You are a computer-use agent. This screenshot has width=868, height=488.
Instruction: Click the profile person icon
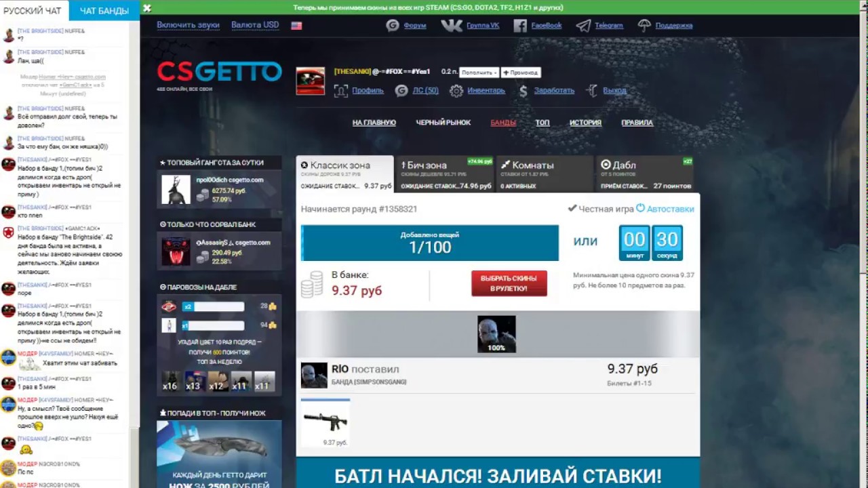[x=340, y=91]
